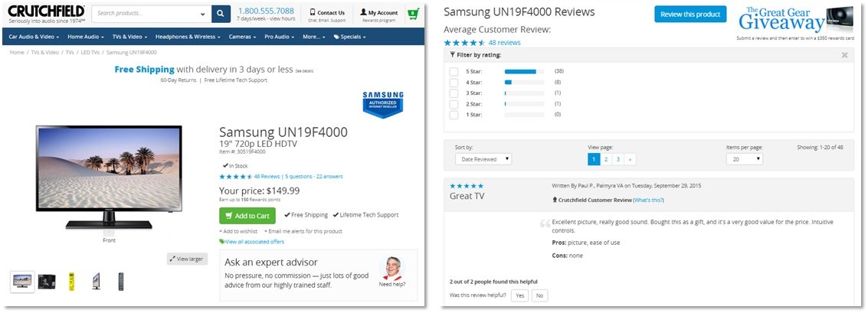
Task: Check the 4 Star filter checkbox
Action: pos(454,83)
